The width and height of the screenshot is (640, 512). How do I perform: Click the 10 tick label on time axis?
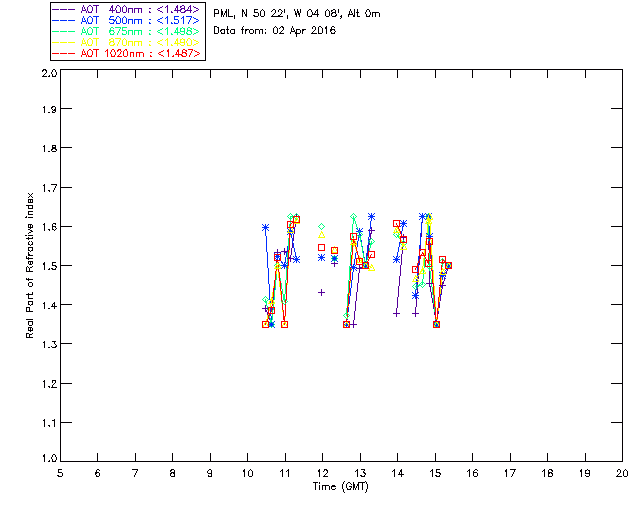(247, 472)
